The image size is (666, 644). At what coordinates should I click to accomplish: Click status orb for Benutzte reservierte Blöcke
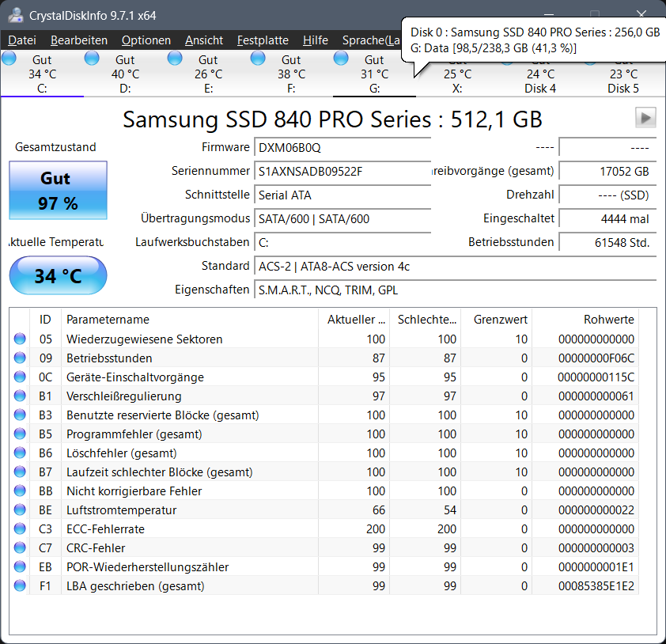20,415
